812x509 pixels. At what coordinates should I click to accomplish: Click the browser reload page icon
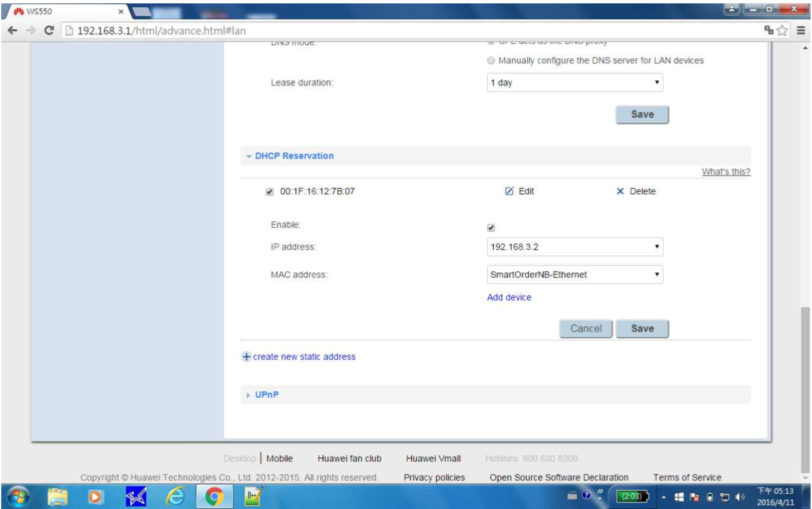47,29
